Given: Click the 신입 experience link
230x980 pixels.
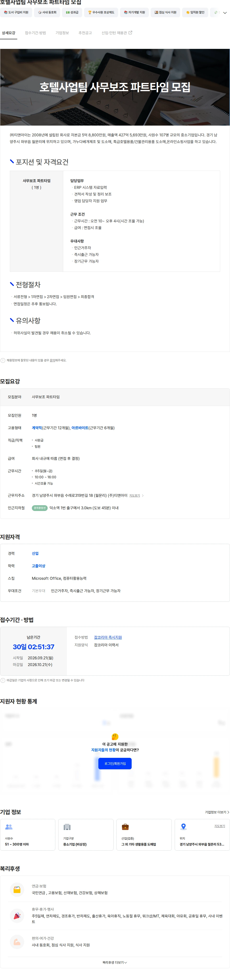Looking at the screenshot, I should coord(35,553).
